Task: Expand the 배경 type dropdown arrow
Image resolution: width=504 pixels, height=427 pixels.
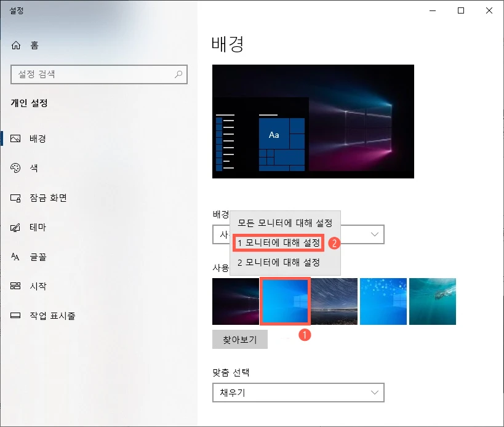Action: [375, 234]
